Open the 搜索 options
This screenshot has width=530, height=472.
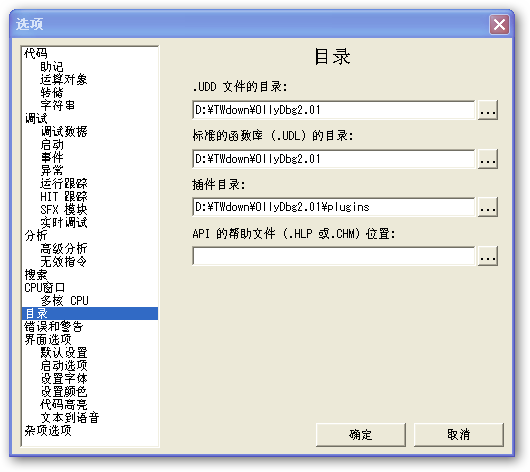coord(35,274)
